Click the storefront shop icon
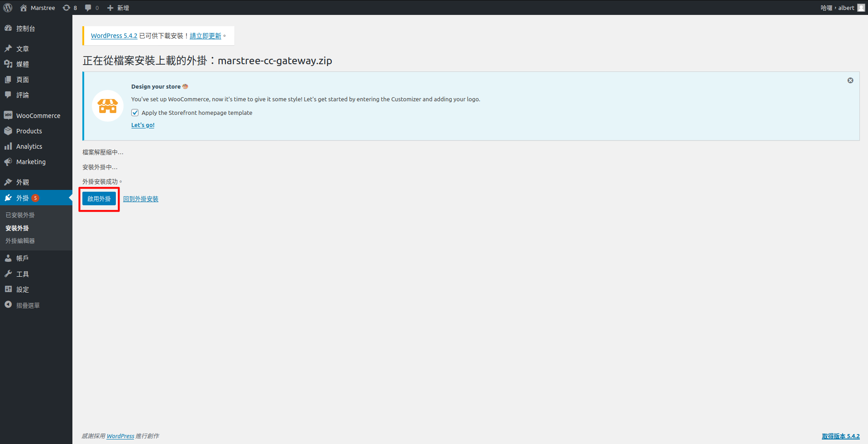Screen dimensions: 868x444 108,106
